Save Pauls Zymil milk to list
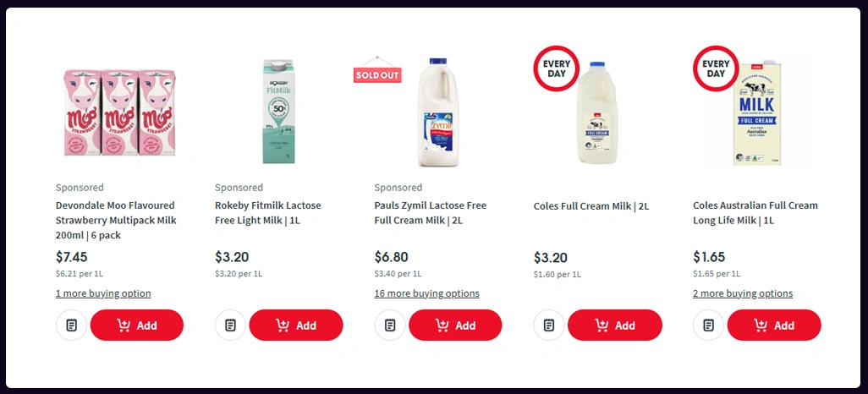The width and height of the screenshot is (868, 394). coord(390,326)
